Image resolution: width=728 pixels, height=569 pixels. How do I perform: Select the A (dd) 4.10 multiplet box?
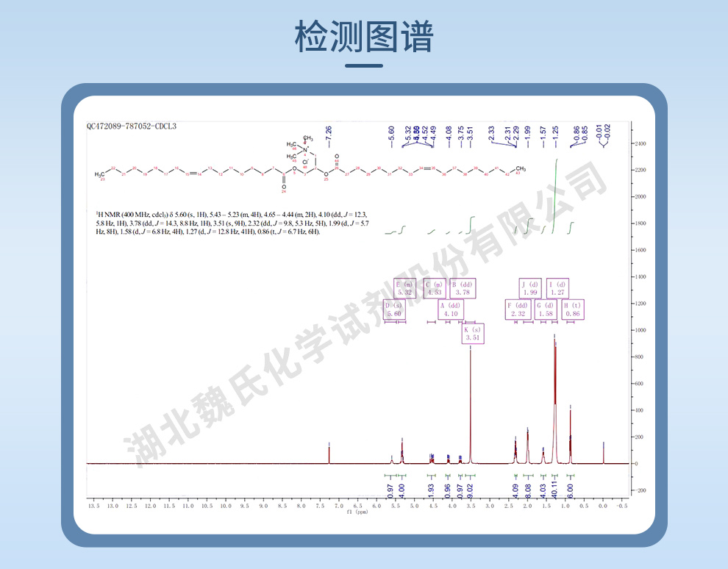pos(450,309)
